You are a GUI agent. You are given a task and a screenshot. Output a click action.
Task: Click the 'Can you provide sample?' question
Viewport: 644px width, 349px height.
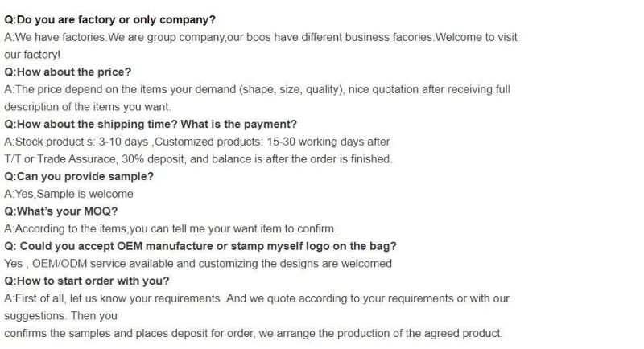(79, 176)
